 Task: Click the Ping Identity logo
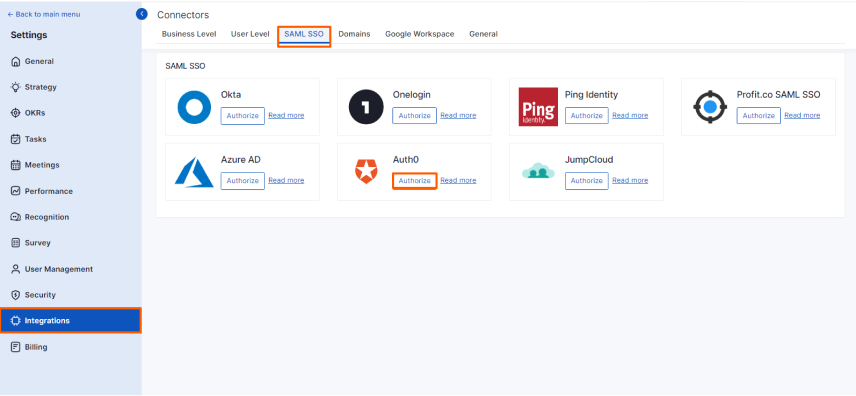pos(538,107)
